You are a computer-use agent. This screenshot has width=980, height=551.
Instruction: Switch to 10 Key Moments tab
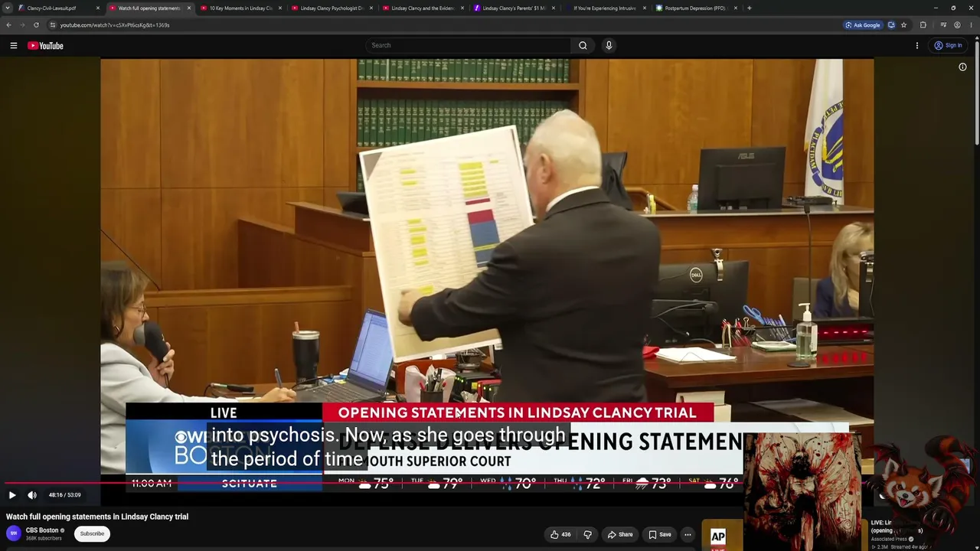(x=241, y=8)
